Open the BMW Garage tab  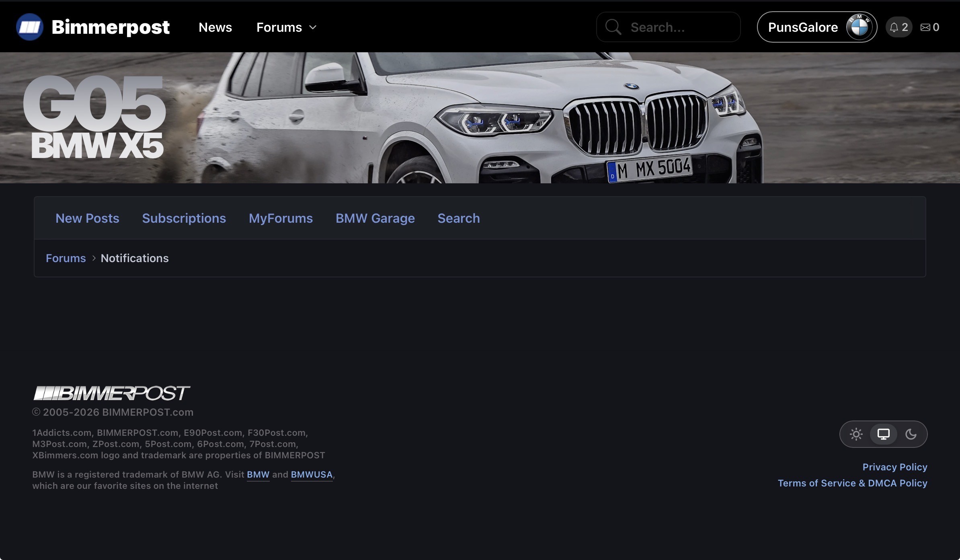point(375,218)
